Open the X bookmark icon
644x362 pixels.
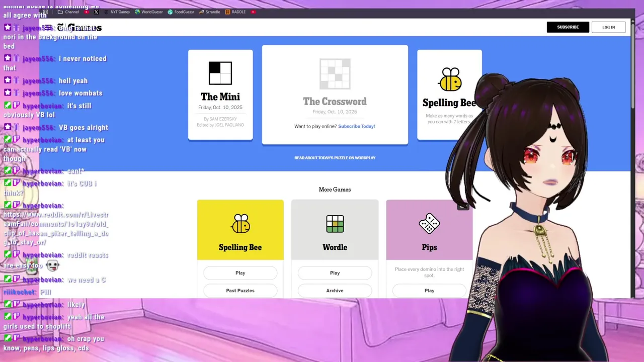click(x=96, y=12)
